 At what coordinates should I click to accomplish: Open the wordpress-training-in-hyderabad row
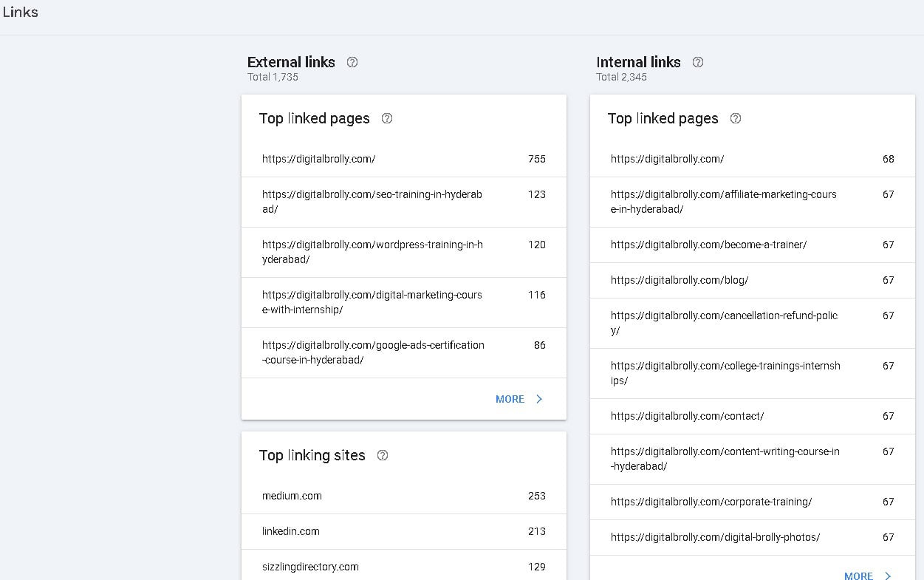[x=372, y=251]
